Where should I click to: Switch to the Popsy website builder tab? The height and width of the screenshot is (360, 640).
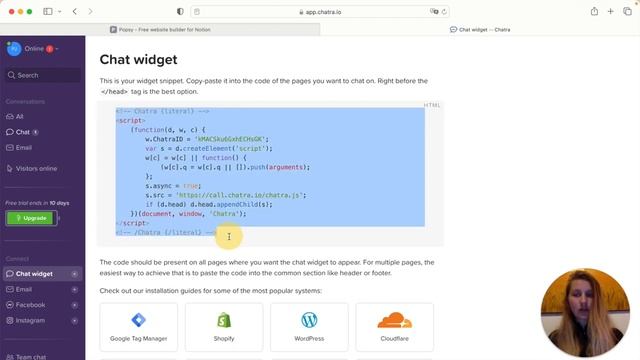click(160, 29)
